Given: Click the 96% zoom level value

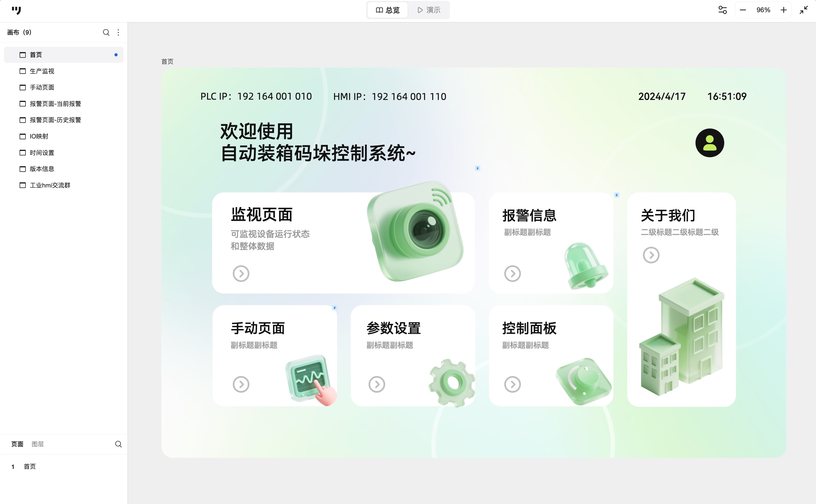Looking at the screenshot, I should coord(763,10).
